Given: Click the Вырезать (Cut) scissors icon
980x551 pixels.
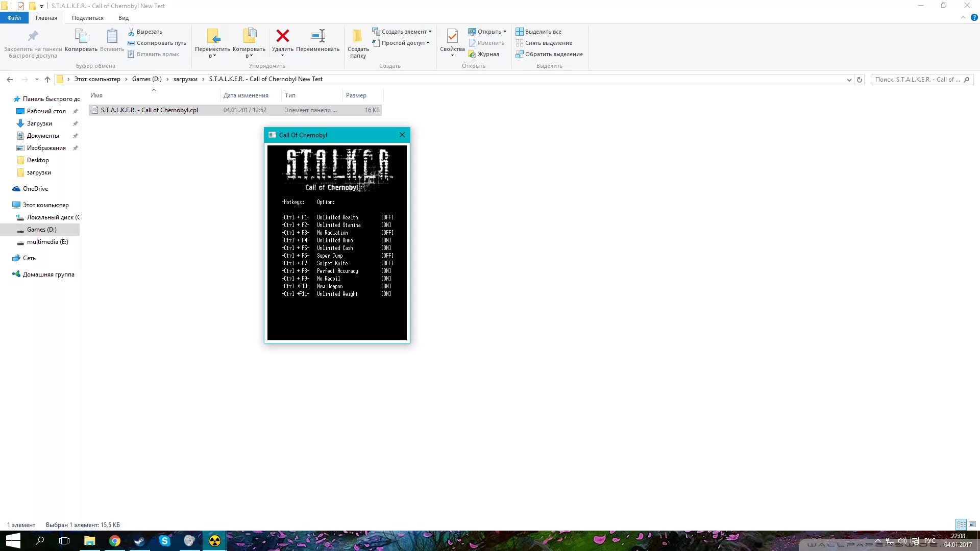Looking at the screenshot, I should pyautogui.click(x=131, y=32).
